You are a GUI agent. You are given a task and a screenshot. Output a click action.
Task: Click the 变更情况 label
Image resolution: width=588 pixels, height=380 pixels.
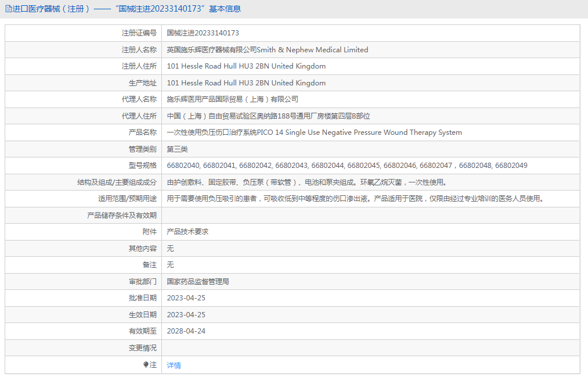click(142, 348)
